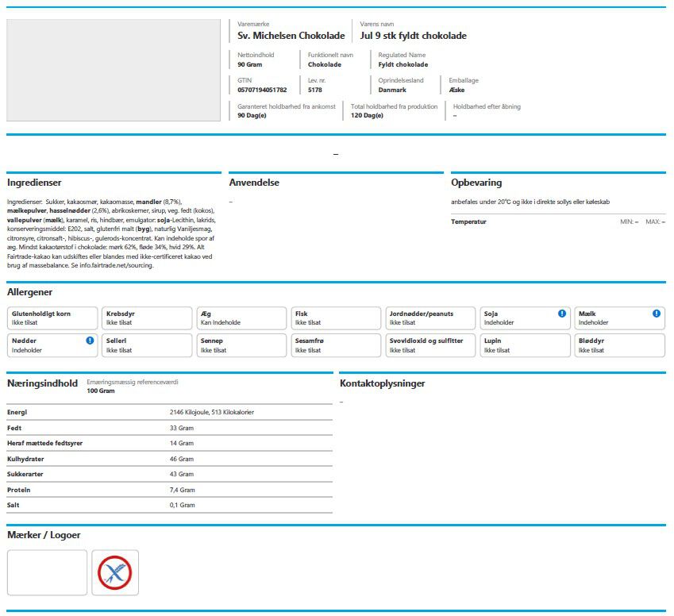Select the Bløddyr allergen box
Screen dimensions: 674x616
pos(620,345)
